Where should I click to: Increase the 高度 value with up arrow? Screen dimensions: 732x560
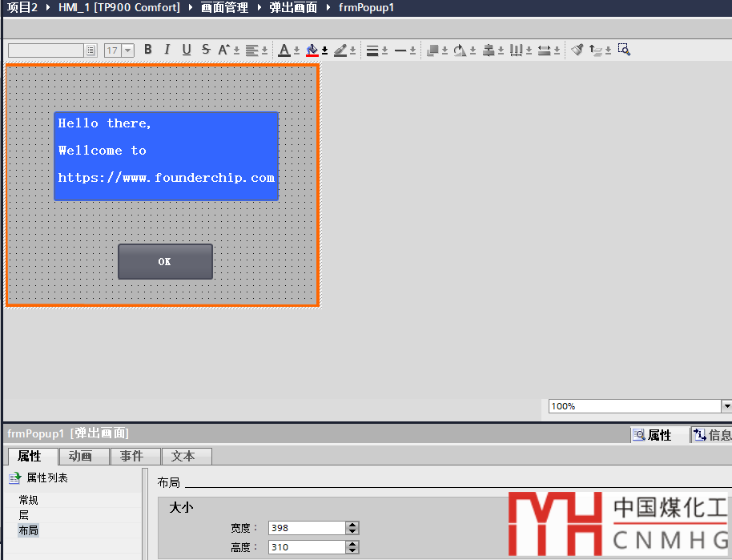point(352,544)
